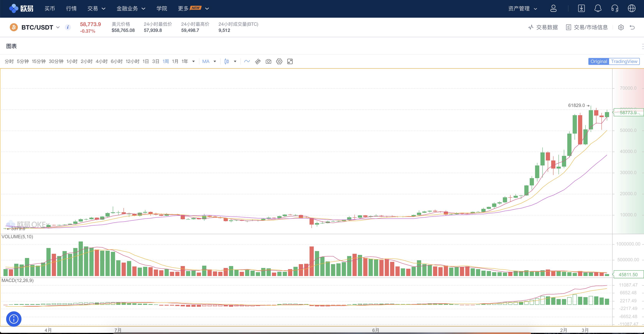Image resolution: width=644 pixels, height=334 pixels.
Task: Open the 行情 menu item
Action: point(71,8)
